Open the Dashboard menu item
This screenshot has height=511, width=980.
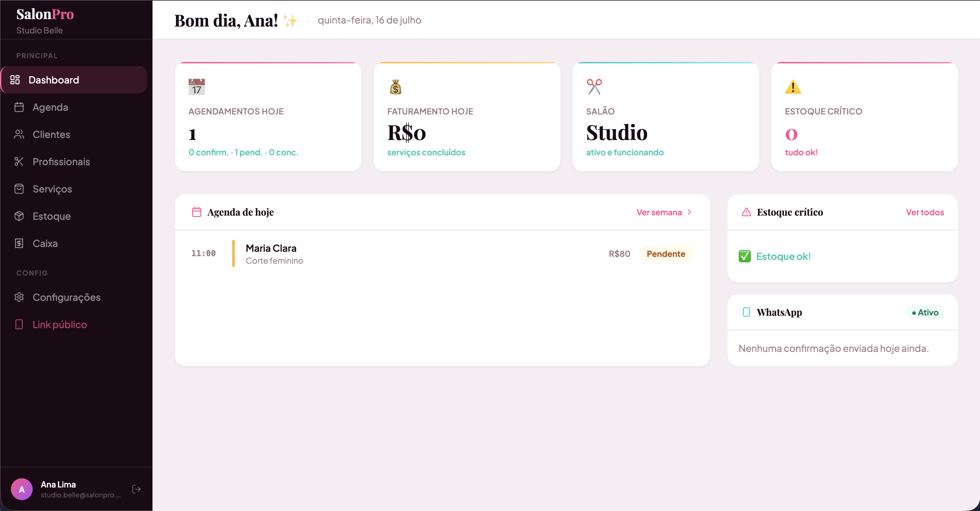pos(74,80)
